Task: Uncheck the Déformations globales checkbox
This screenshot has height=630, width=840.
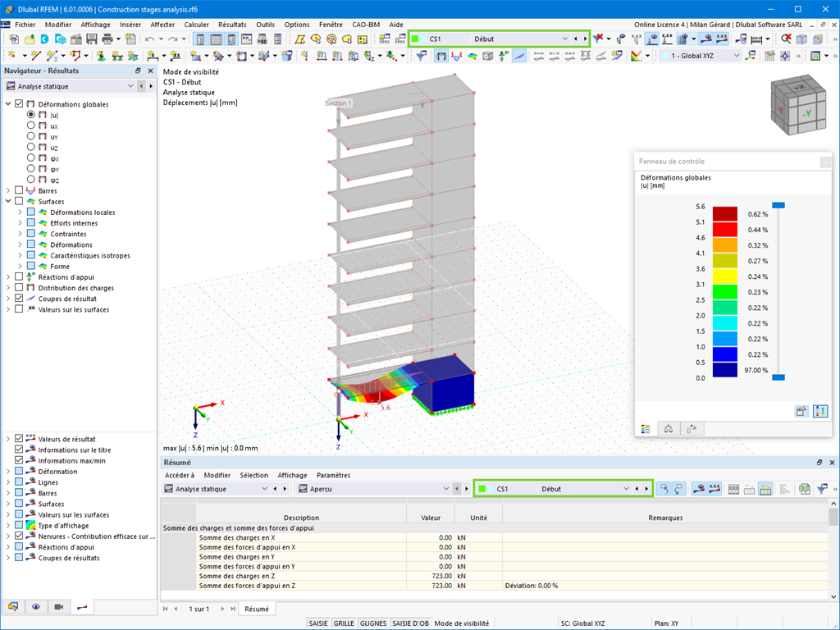Action: pyautogui.click(x=20, y=104)
